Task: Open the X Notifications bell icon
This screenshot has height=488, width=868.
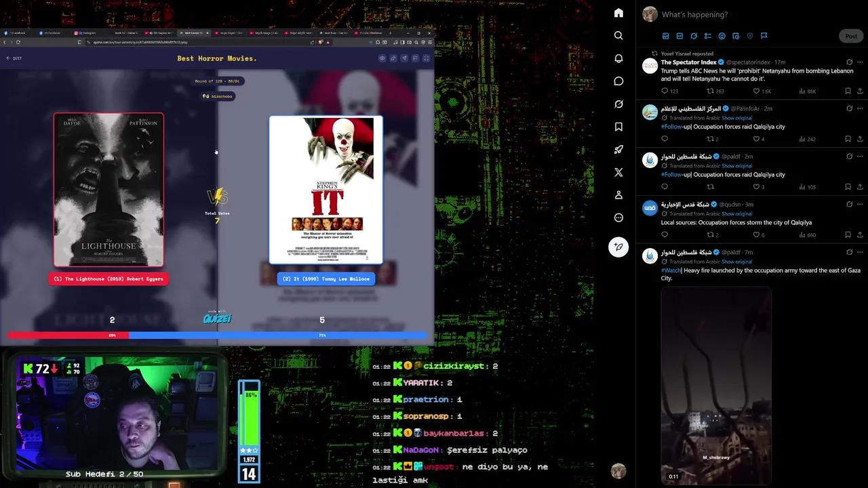Action: click(x=618, y=58)
